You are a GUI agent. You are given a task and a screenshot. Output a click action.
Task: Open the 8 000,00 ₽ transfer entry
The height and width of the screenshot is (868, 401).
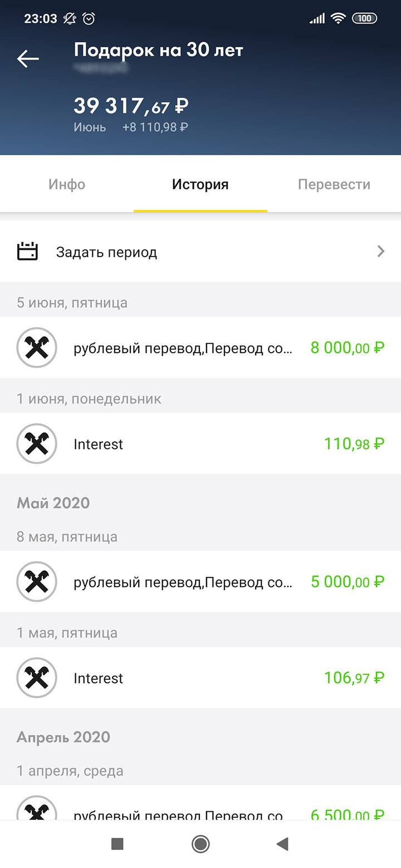[x=200, y=348]
